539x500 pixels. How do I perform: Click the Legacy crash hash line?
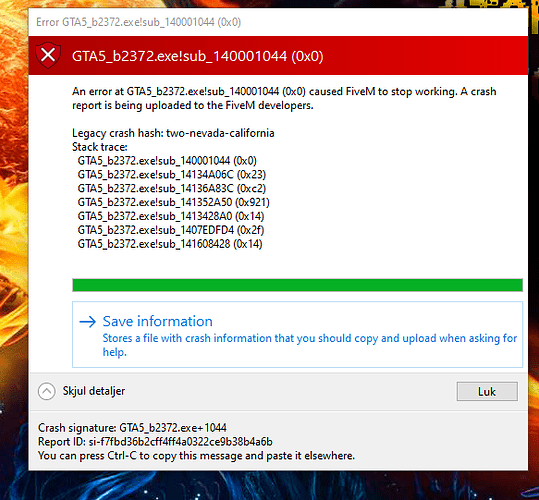pos(173,133)
